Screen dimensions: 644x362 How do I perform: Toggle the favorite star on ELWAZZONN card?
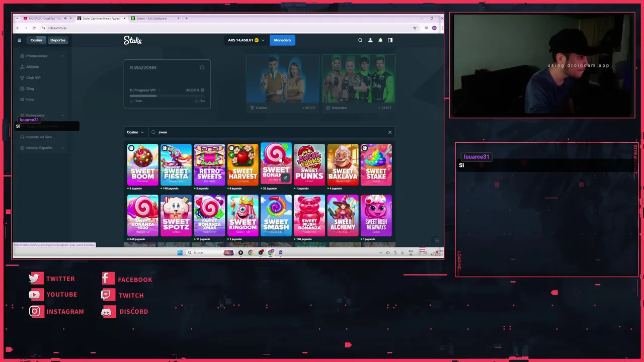click(202, 67)
